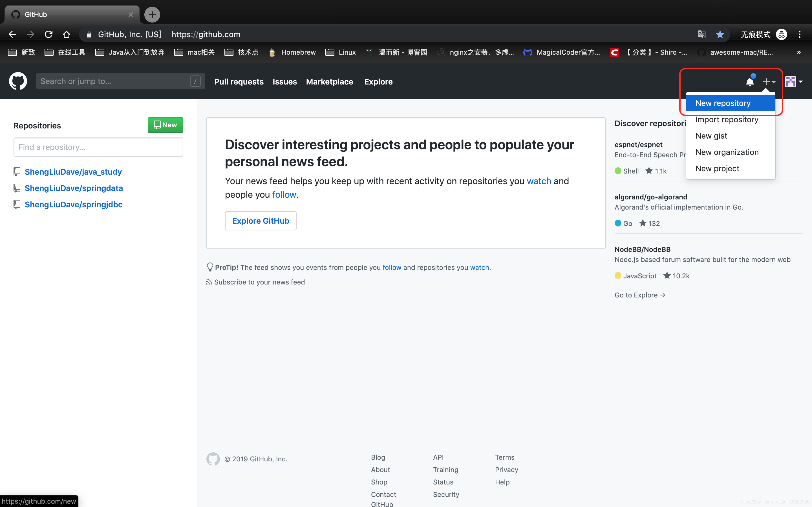Click the user profile avatar icon
The image size is (812, 507).
tap(790, 81)
